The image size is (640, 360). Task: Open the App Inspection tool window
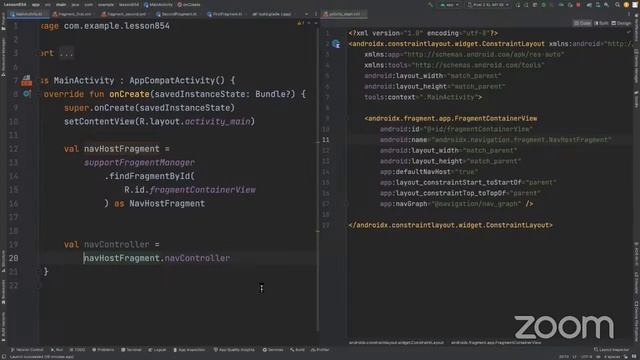[189, 350]
